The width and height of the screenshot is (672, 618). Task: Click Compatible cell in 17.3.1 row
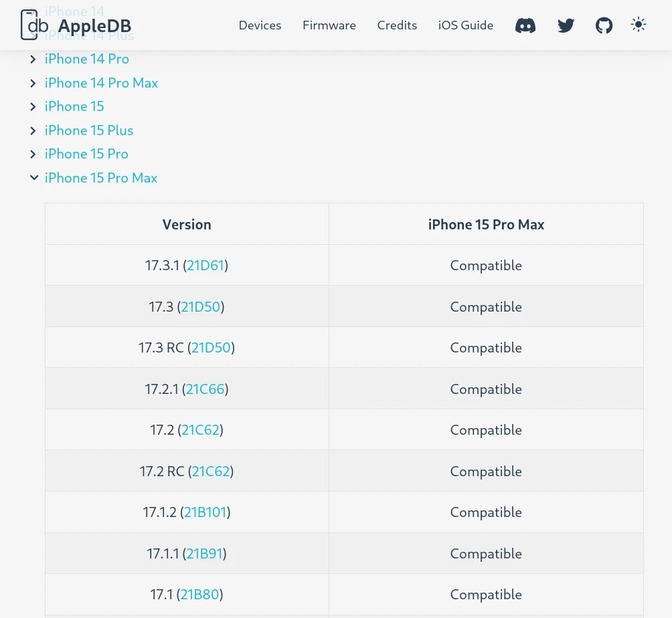(486, 266)
